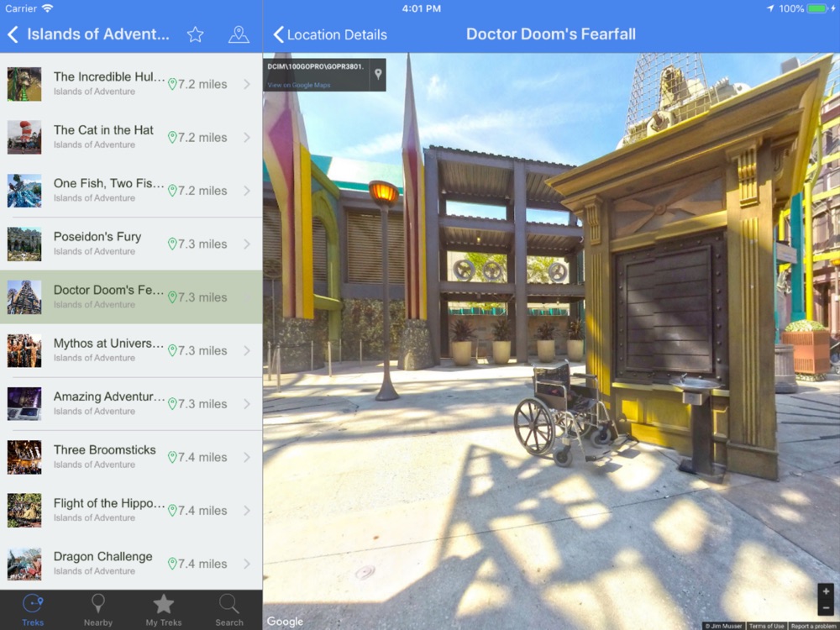Expand Amazing Adventures row chevron
Viewport: 840px width, 630px height.
(247, 404)
